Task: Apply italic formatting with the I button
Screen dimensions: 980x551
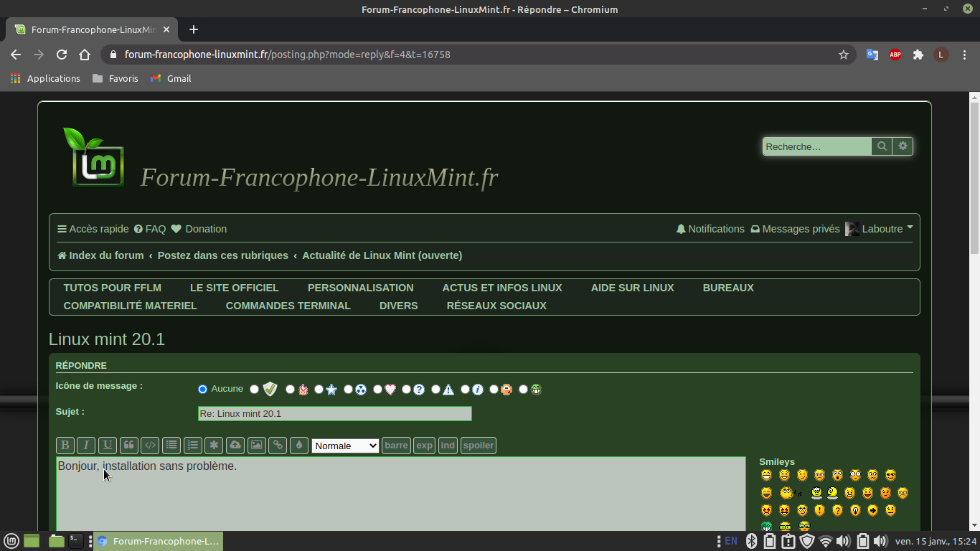Action: tap(86, 446)
